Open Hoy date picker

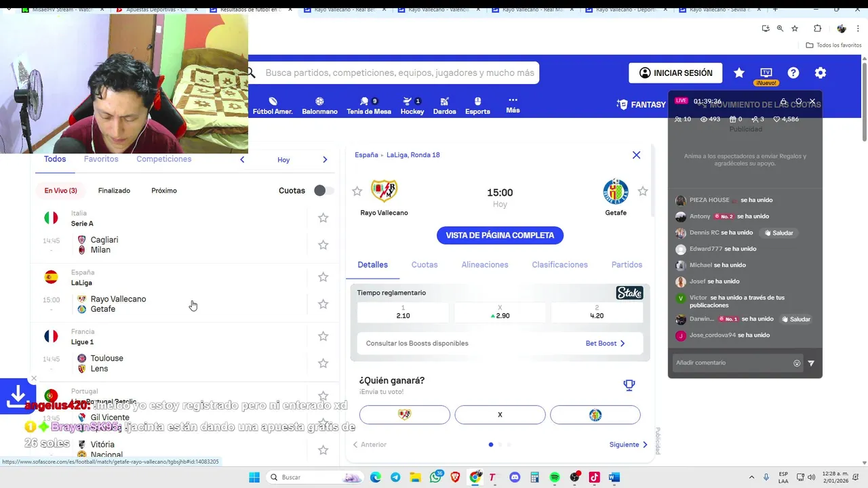283,160
